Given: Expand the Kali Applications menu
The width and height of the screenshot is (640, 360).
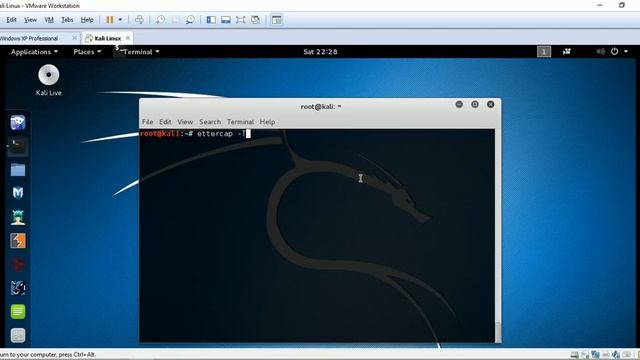Looking at the screenshot, I should 34,52.
